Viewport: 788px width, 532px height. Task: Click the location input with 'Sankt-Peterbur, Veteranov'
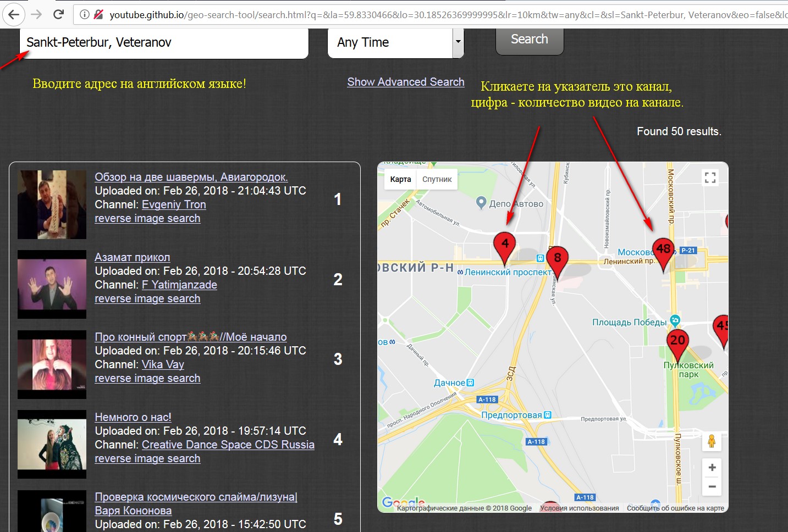point(164,43)
